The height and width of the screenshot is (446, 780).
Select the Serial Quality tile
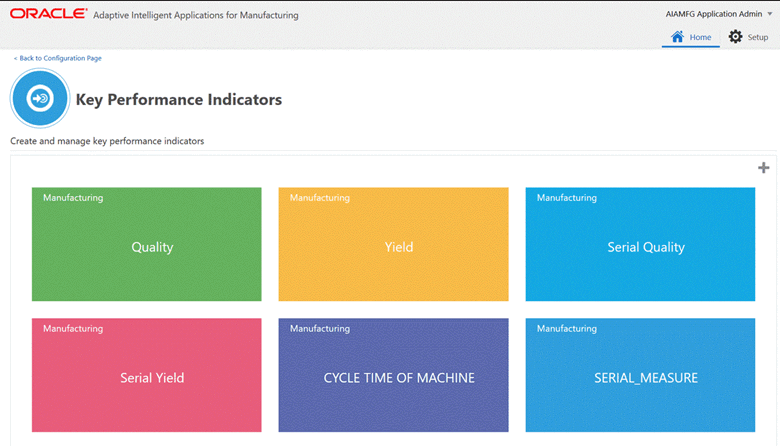point(640,244)
